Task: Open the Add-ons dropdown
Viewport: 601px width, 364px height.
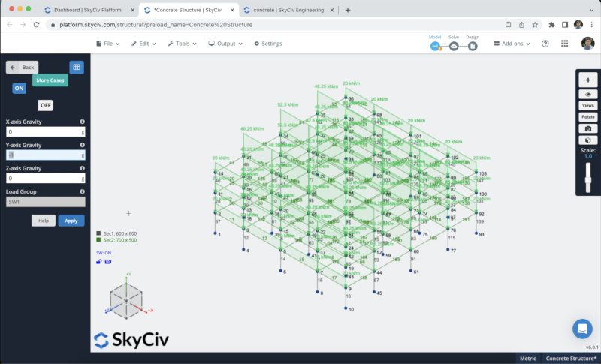Action: click(512, 44)
